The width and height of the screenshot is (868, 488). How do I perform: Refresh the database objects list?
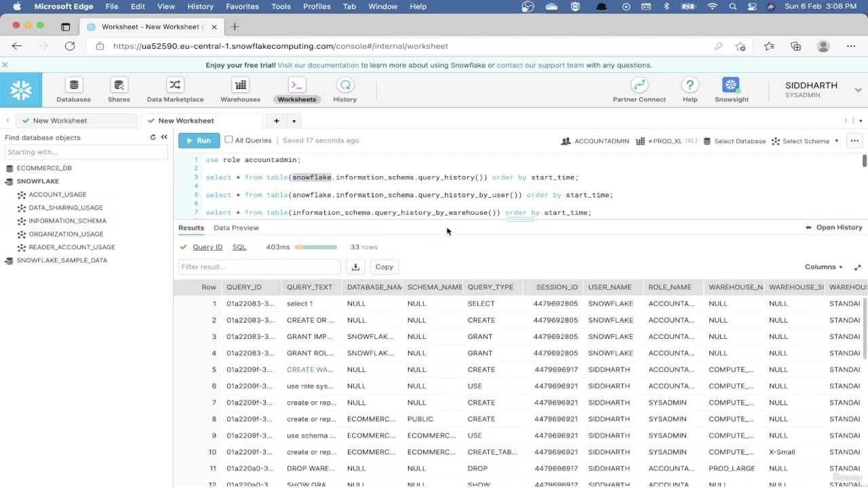(153, 137)
